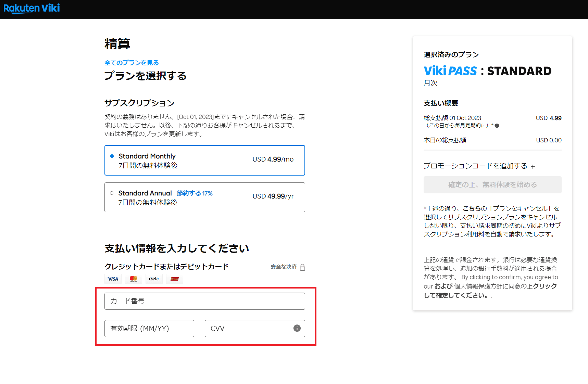Click the 節約する 17% savings label
Screen dimensions: 588x384
(x=195, y=193)
